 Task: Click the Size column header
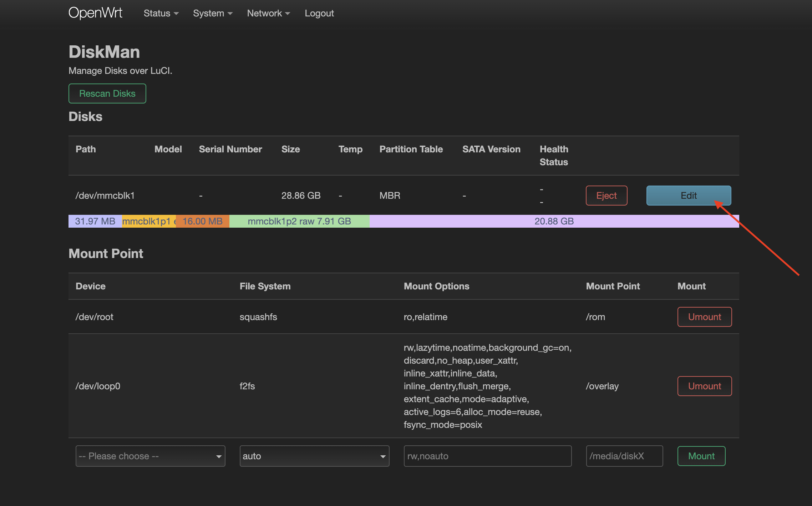coord(290,149)
